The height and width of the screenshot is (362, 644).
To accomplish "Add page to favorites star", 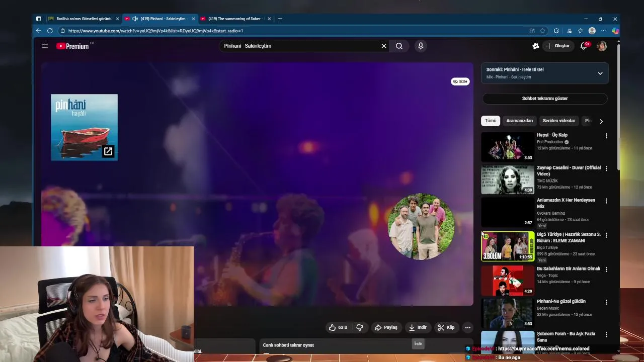I will point(542,31).
